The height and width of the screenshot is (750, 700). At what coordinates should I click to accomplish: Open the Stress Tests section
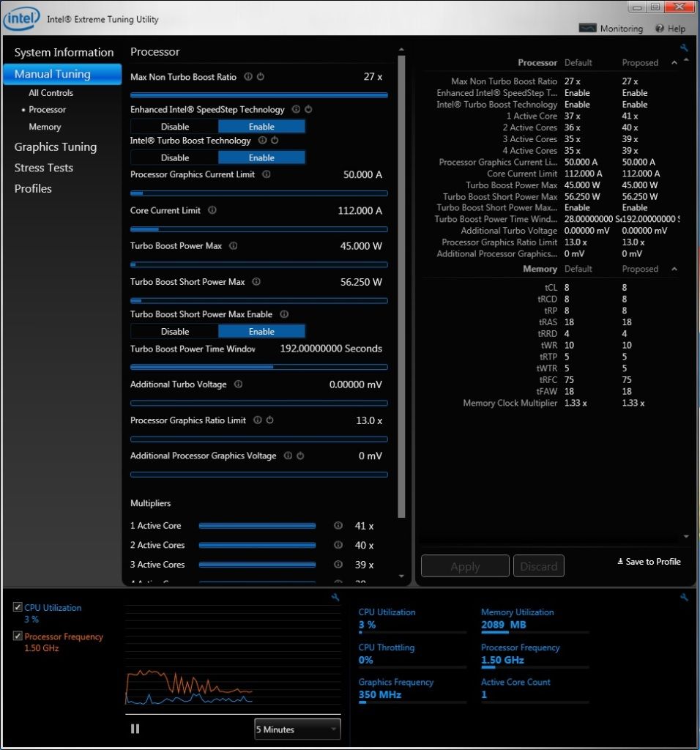coord(44,168)
